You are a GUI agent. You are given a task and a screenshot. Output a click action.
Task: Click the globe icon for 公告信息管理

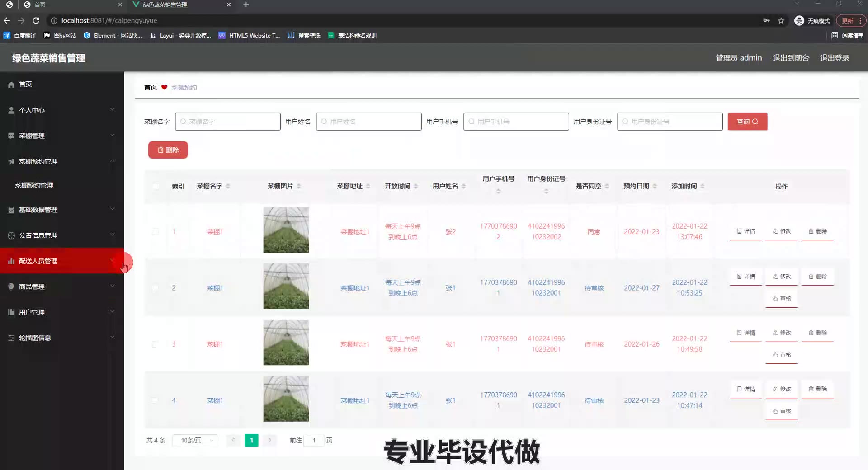[11, 235]
